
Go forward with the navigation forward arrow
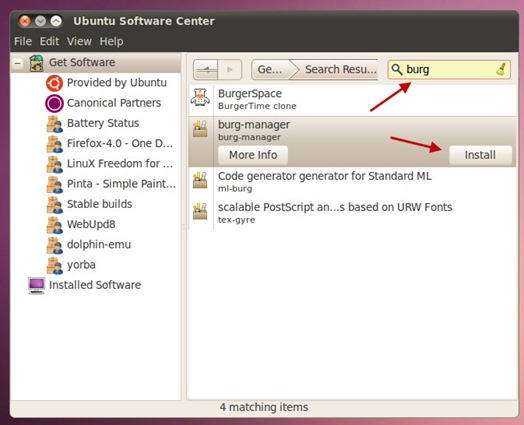click(x=230, y=69)
